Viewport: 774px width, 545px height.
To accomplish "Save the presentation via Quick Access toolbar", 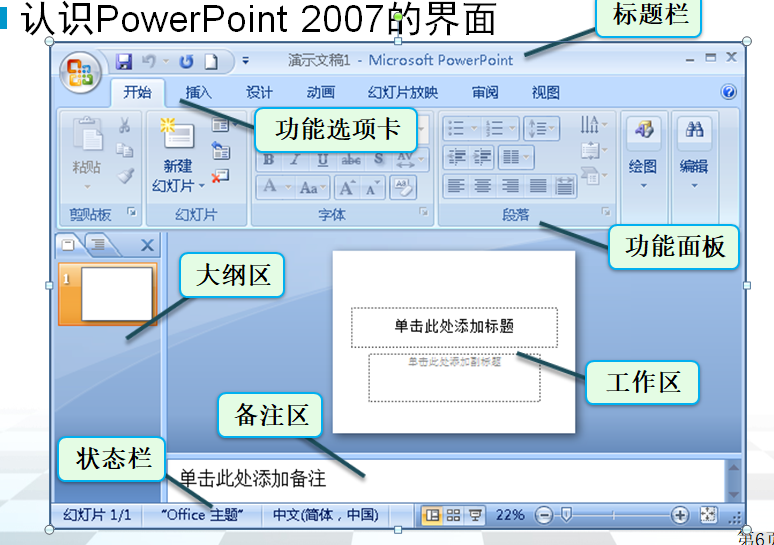I will click(x=124, y=61).
